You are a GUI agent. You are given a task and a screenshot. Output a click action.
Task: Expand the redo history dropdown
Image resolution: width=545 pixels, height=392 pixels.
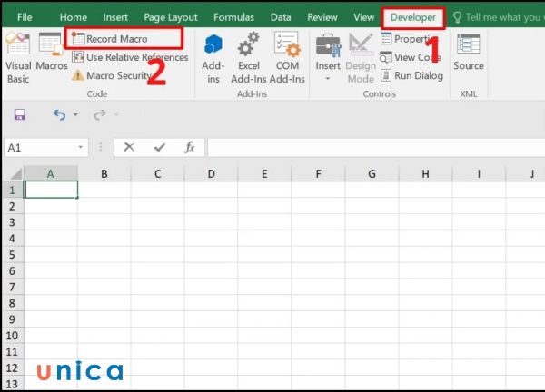116,114
